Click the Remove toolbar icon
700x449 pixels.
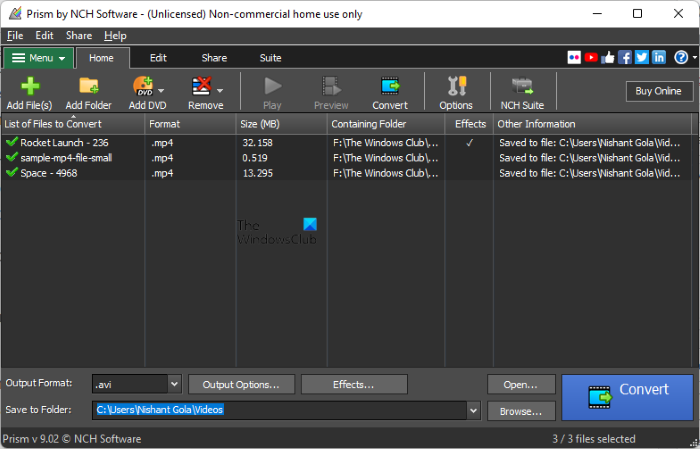[201, 86]
